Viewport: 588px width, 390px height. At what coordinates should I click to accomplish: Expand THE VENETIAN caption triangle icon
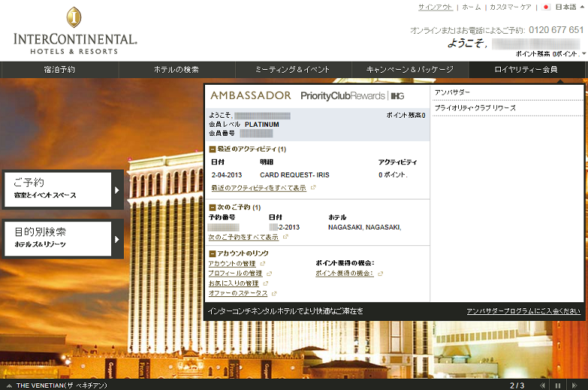[x=9, y=385]
